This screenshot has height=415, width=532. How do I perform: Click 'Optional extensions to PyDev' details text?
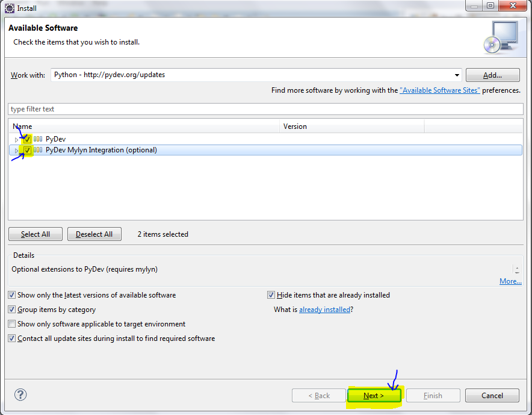click(84, 269)
